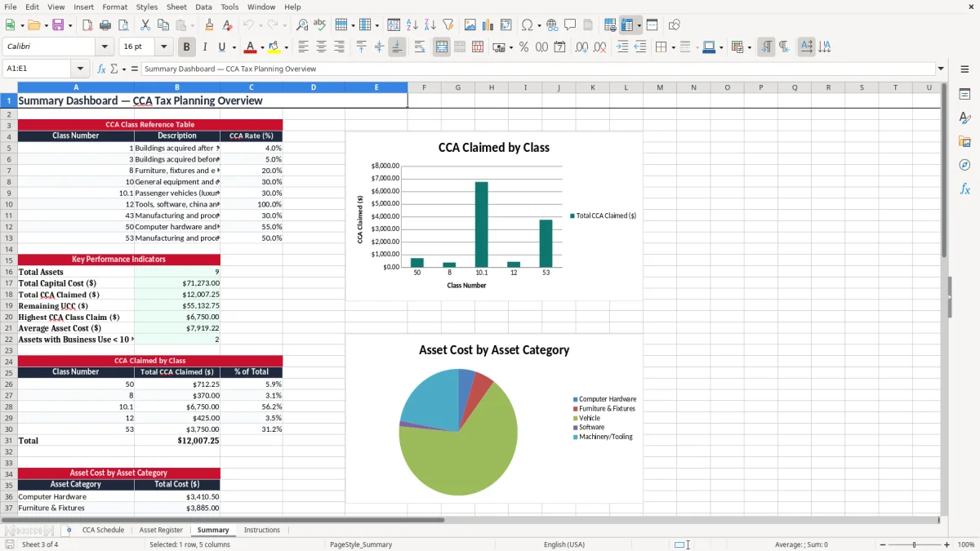
Task: Click the formula input line
Action: click(x=537, y=69)
